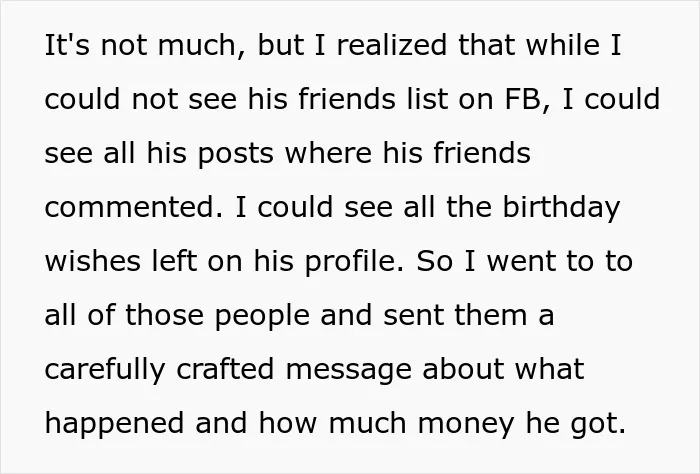Click the word "birthday"
The width and height of the screenshot is (700, 474).
click(x=561, y=208)
